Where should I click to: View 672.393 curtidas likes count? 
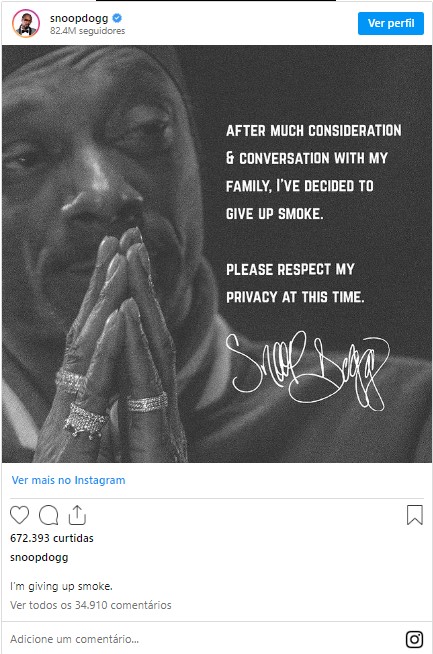coord(52,538)
